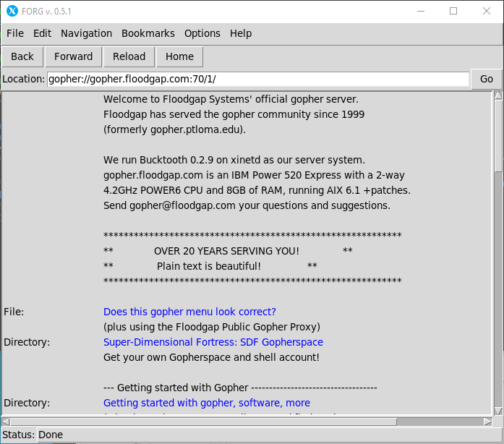Click the Back button
The width and height of the screenshot is (504, 444).
pyautogui.click(x=22, y=56)
